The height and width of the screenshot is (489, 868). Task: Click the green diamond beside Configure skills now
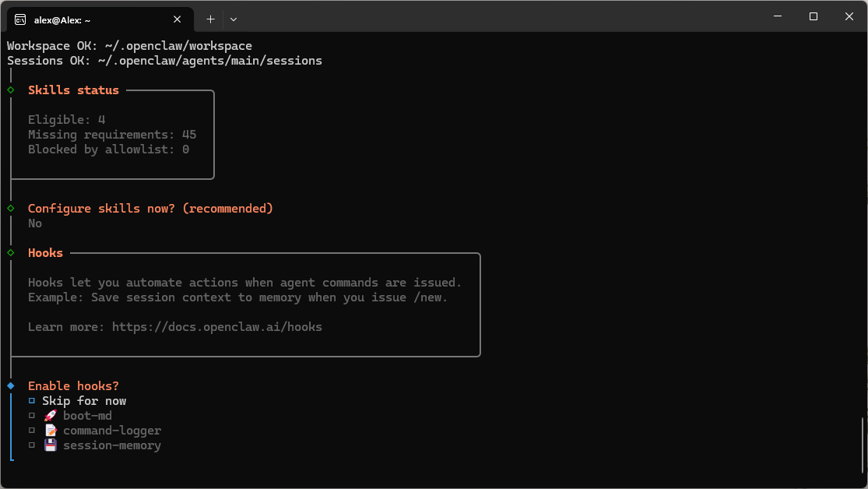point(11,209)
